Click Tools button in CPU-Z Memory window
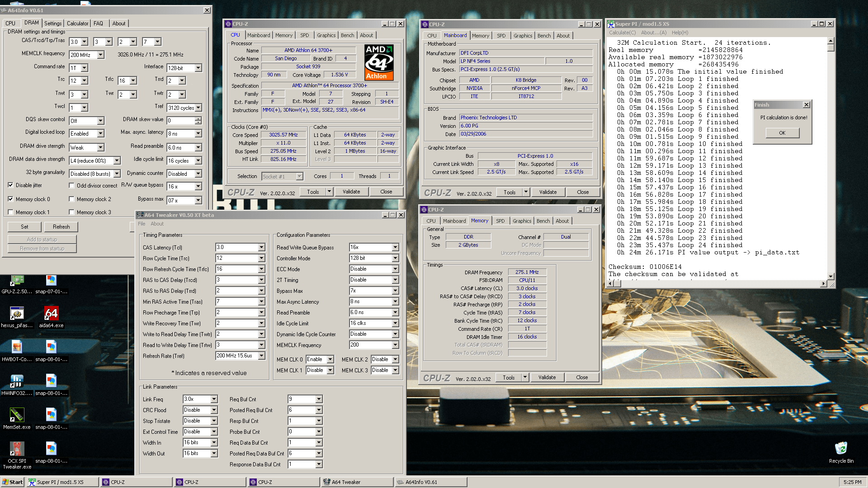This screenshot has width=868, height=488. click(x=509, y=377)
